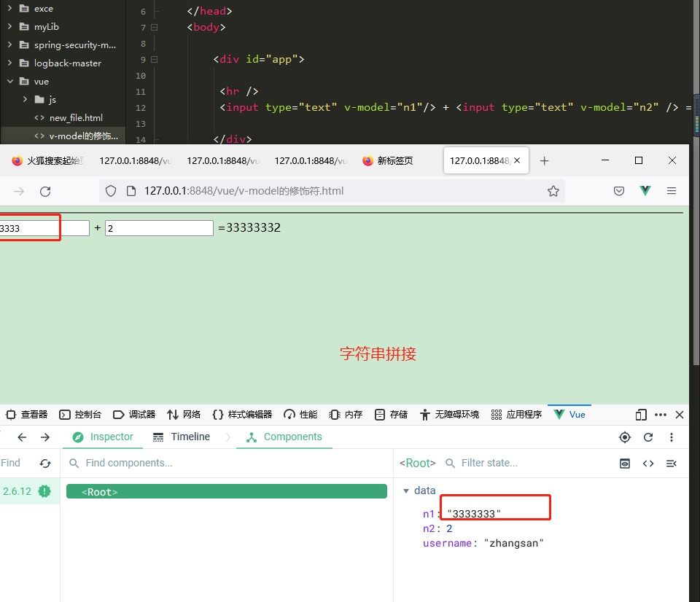Click the Find components search field
Image resolution: width=700 pixels, height=602 pixels.
(227, 464)
